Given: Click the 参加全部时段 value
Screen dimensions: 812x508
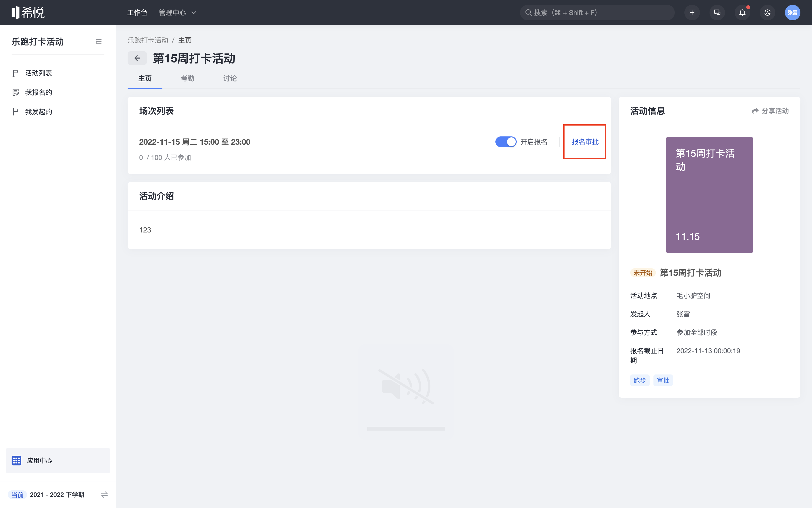Looking at the screenshot, I should pos(696,332).
